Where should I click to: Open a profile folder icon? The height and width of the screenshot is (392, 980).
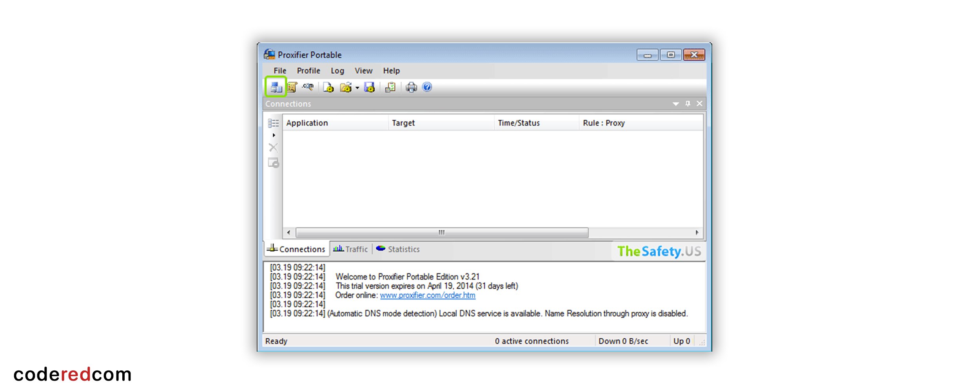(x=346, y=87)
